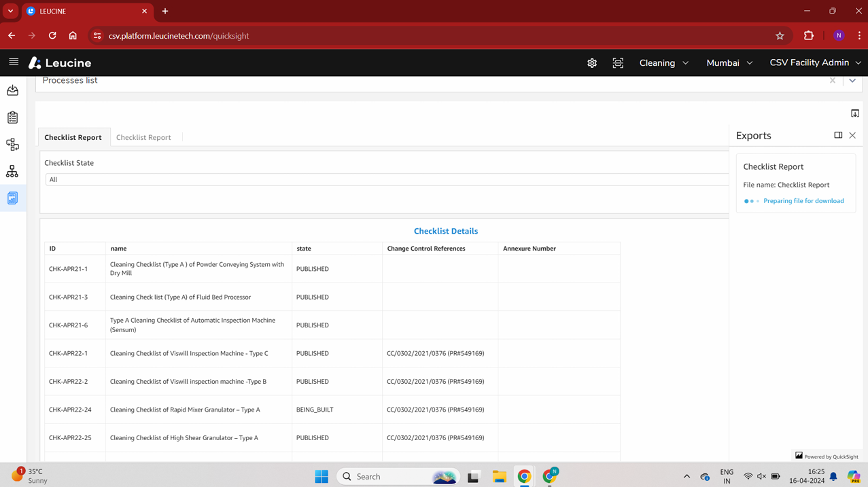Open Task View on the taskbar

click(x=473, y=477)
